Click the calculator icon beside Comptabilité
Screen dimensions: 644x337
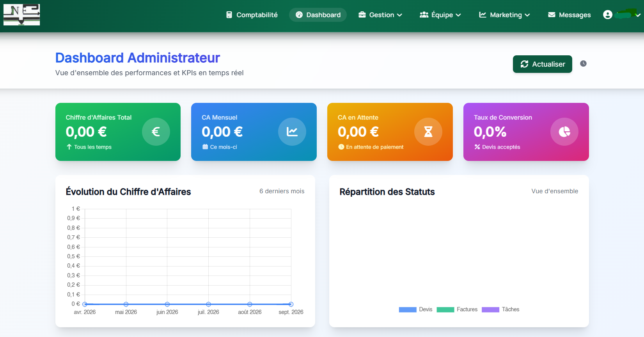click(229, 15)
